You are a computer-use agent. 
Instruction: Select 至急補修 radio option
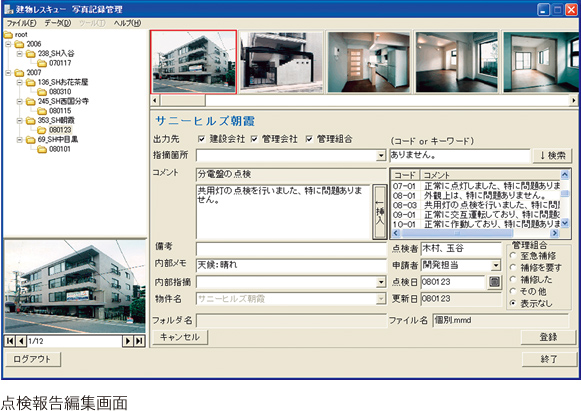tap(513, 255)
